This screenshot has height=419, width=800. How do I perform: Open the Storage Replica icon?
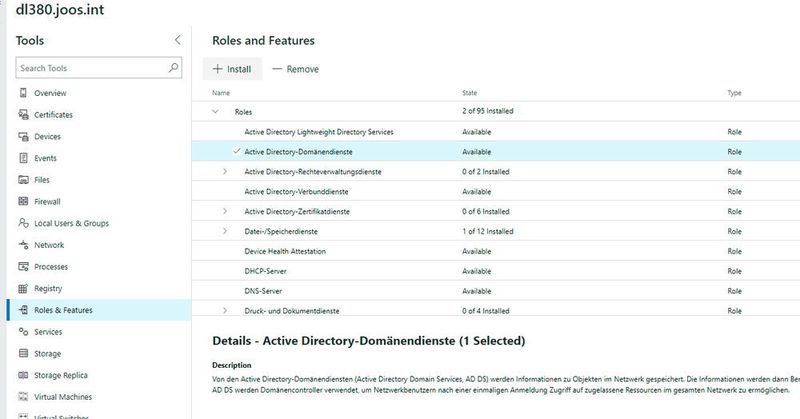coord(23,375)
